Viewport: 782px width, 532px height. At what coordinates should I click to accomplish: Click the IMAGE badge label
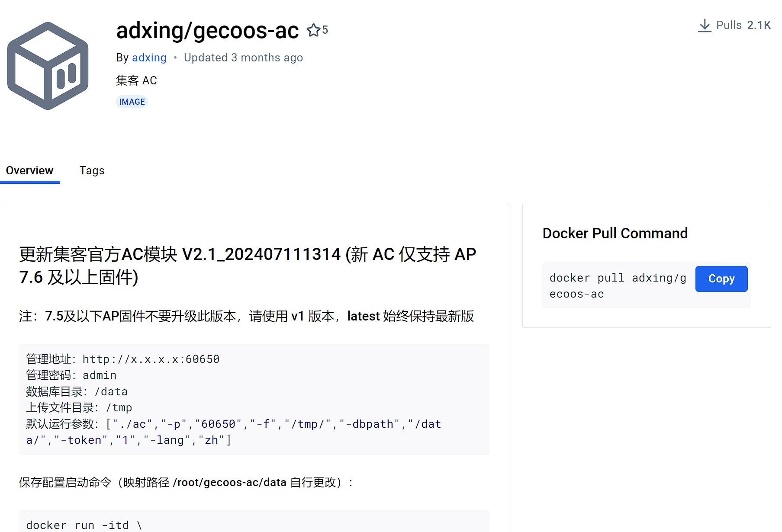(x=132, y=102)
